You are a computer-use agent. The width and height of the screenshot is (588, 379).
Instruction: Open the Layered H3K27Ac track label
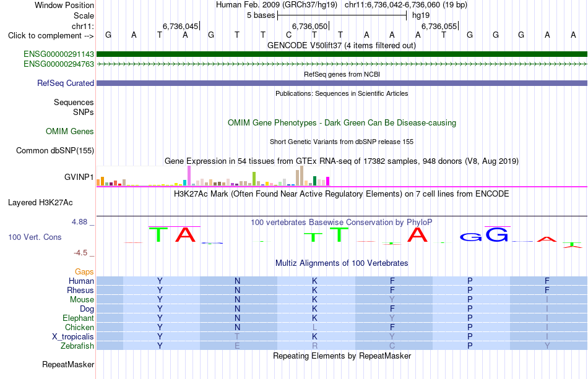[x=40, y=203]
